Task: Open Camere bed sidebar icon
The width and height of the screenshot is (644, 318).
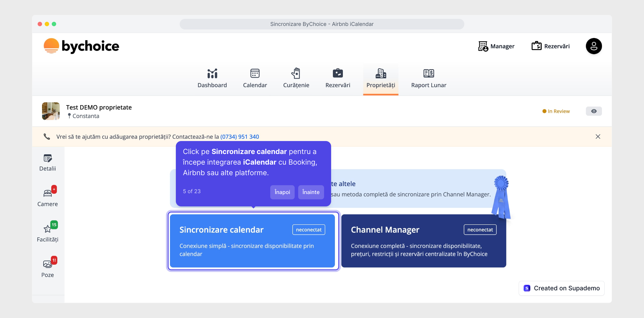Action: 48,193
